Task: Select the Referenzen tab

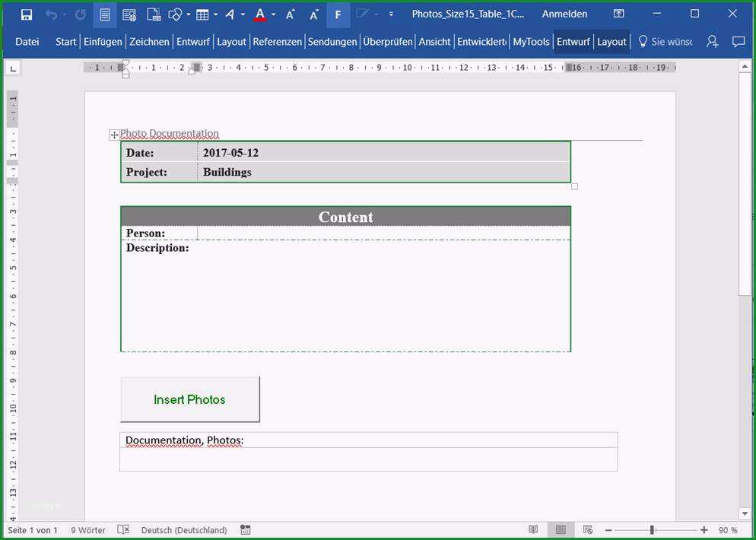Action: (278, 42)
